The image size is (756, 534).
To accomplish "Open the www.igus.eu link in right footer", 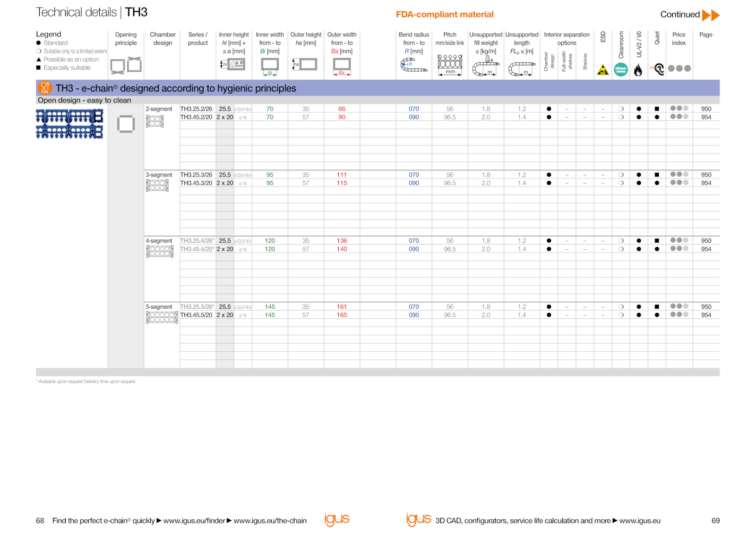I will point(640,521).
